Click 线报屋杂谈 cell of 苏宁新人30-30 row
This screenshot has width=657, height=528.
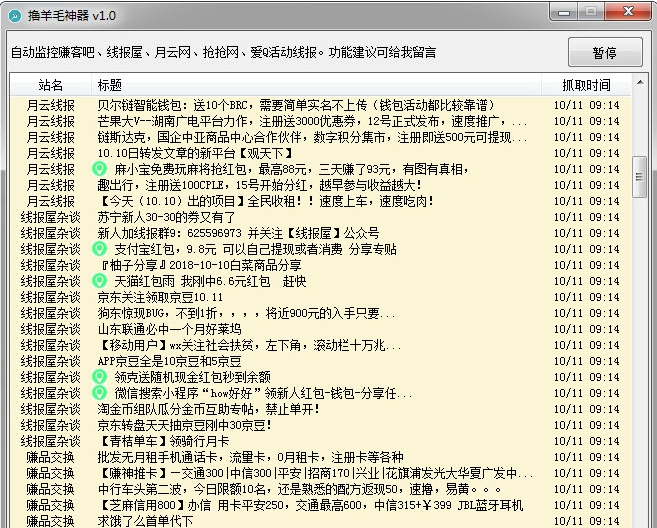[x=51, y=217]
